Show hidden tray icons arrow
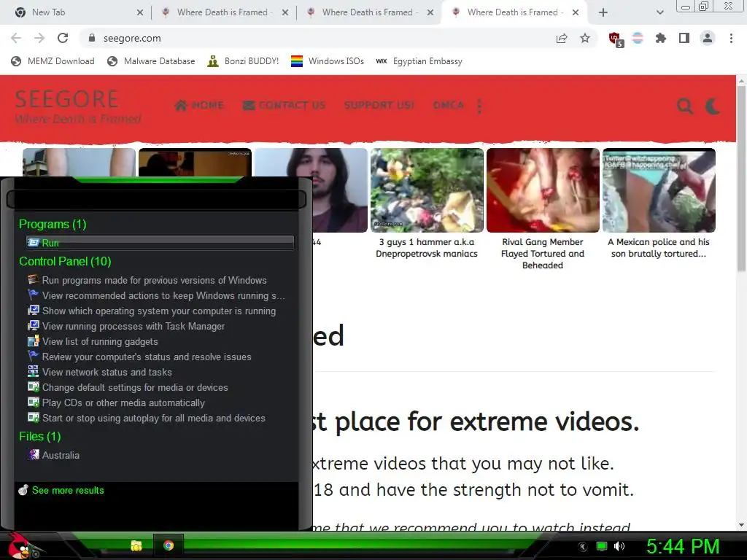Image resolution: width=747 pixels, height=560 pixels. click(583, 547)
